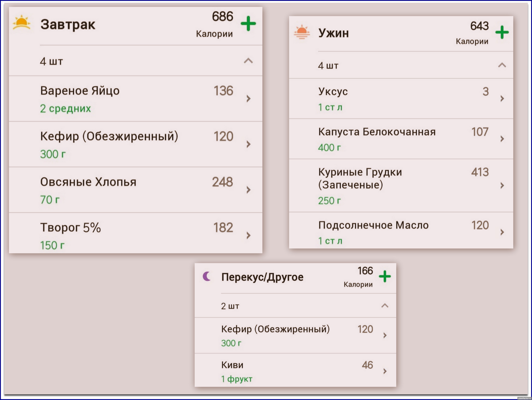Viewport: 532px width, 400px height.
Task: Open Вареное Яйцо details arrow
Action: click(248, 98)
